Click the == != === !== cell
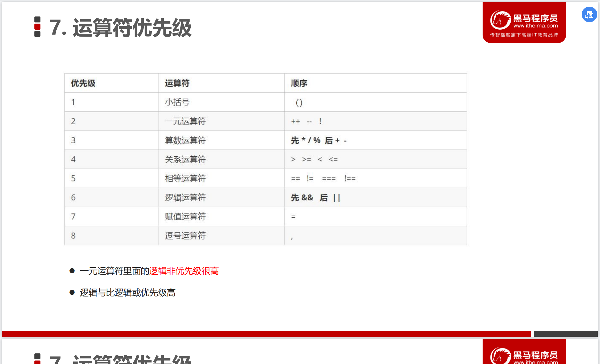Screen dimensions: 600x364 pyautogui.click(x=375, y=178)
